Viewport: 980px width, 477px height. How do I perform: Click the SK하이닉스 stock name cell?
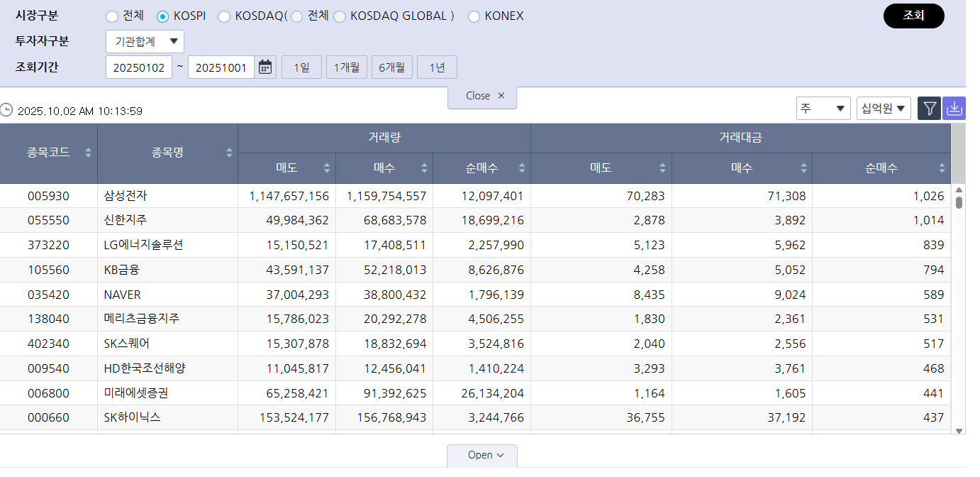(167, 417)
